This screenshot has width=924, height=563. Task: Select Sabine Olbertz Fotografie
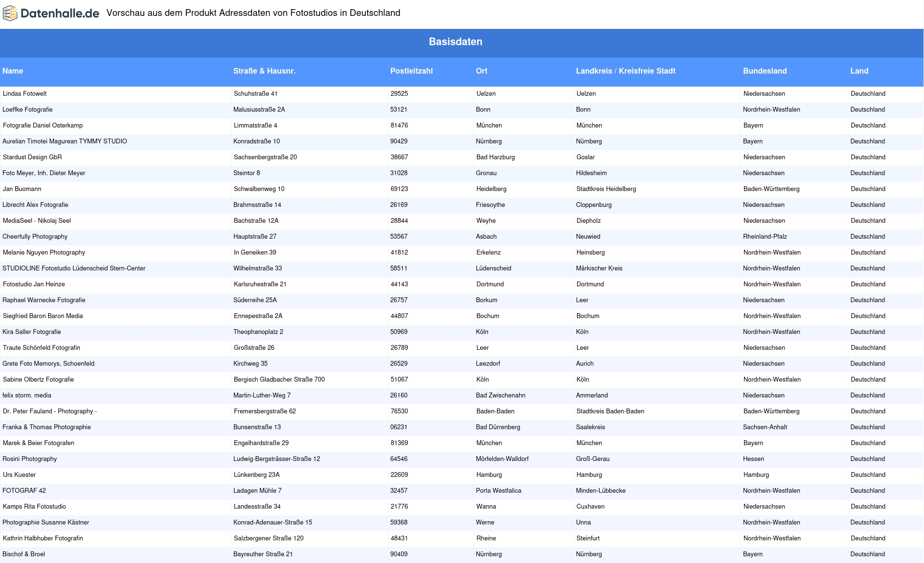pyautogui.click(x=38, y=379)
